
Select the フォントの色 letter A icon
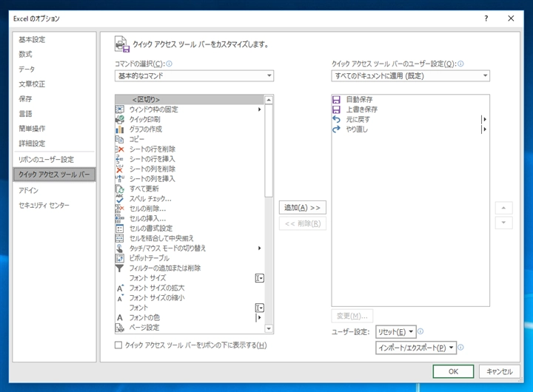pyautogui.click(x=120, y=317)
